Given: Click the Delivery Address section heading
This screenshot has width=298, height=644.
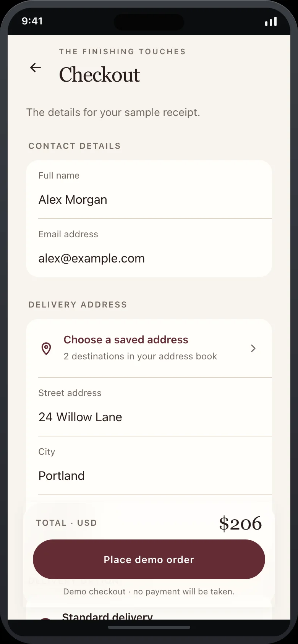Looking at the screenshot, I should [78, 304].
